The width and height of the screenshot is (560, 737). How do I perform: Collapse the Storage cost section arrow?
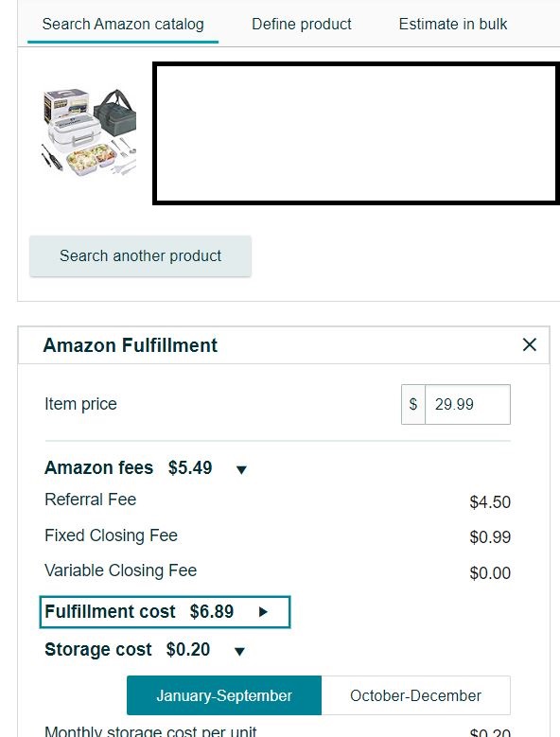coord(239,651)
